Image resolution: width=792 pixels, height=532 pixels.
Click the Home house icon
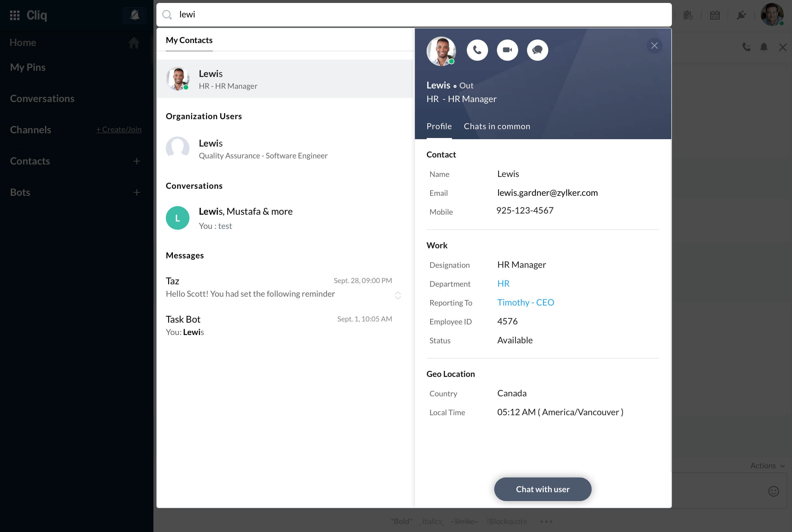134,43
